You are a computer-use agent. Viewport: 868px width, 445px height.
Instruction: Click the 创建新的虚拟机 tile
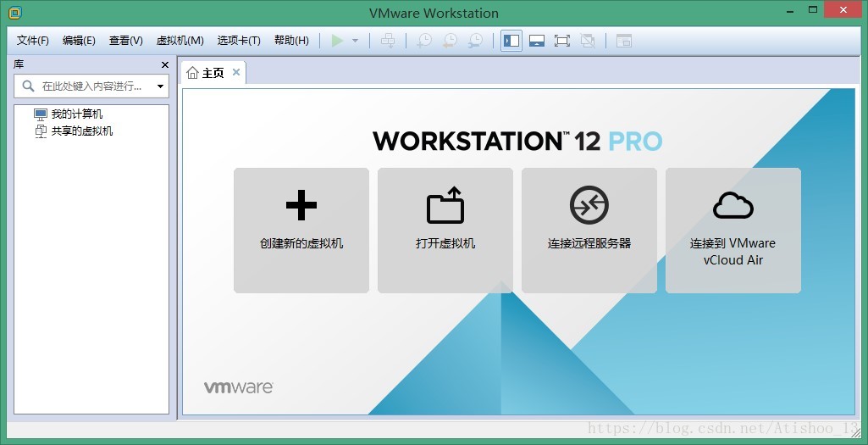[301, 231]
